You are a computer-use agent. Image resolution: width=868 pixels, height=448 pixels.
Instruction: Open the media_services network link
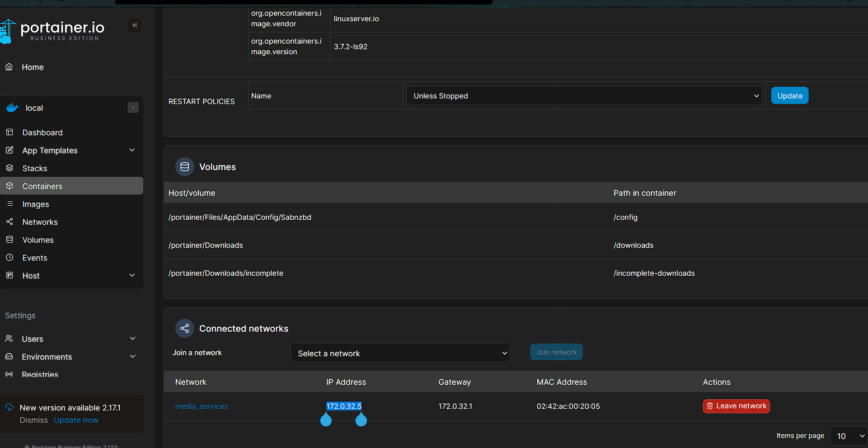(x=201, y=407)
